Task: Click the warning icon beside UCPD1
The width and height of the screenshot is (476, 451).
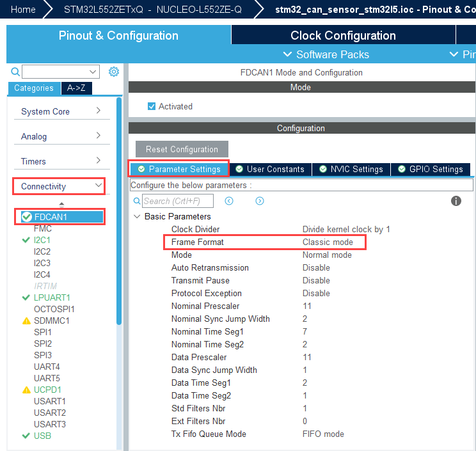Action: [x=26, y=390]
